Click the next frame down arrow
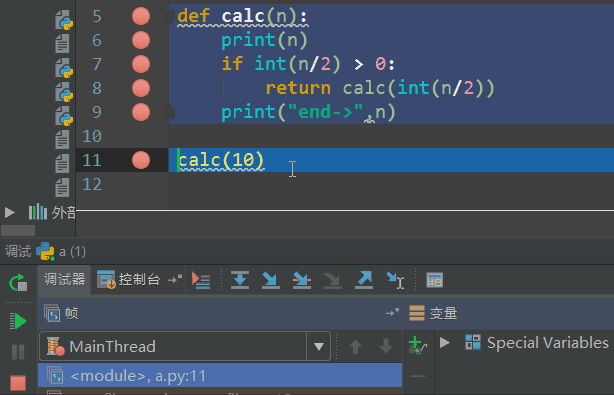Image resolution: width=614 pixels, height=395 pixels. [386, 346]
